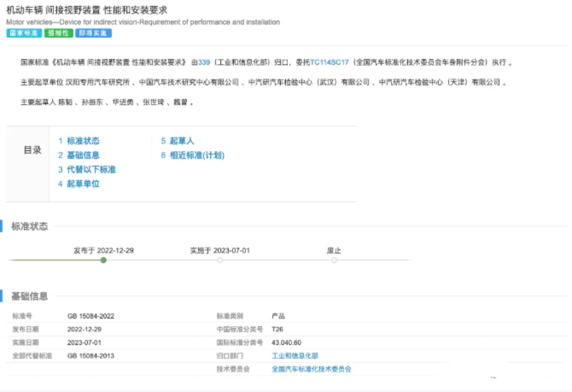Click the Chinese standard title heading
Viewport: 572px width, 392px height.
[87, 10]
